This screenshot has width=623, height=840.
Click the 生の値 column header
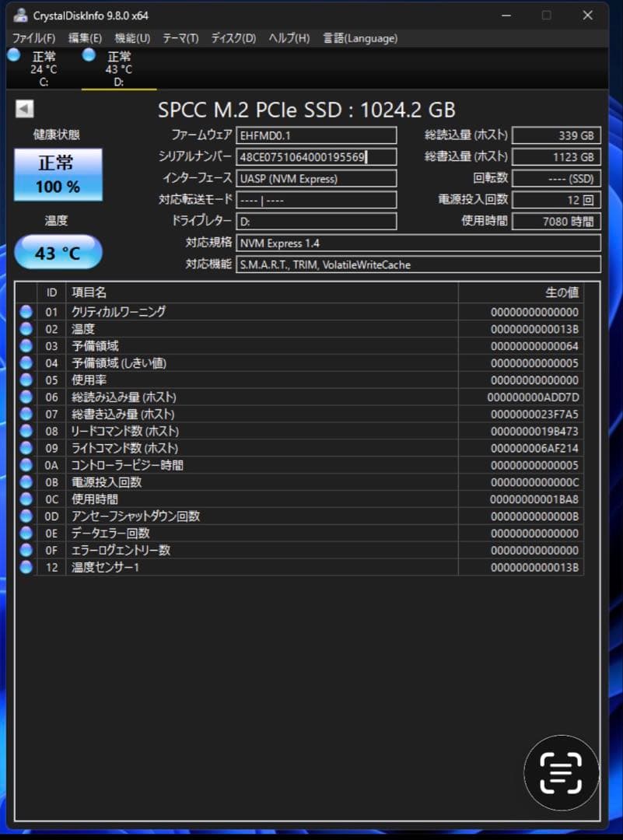[x=520, y=292]
